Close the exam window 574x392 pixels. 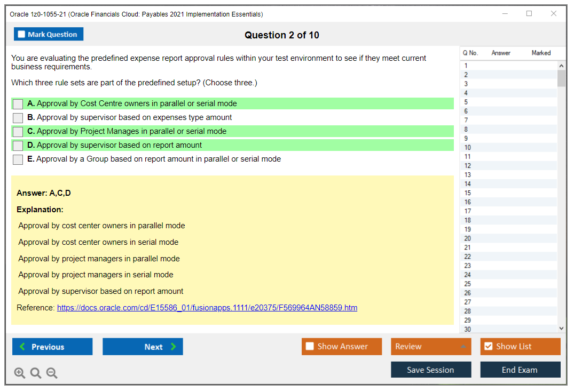pos(554,13)
